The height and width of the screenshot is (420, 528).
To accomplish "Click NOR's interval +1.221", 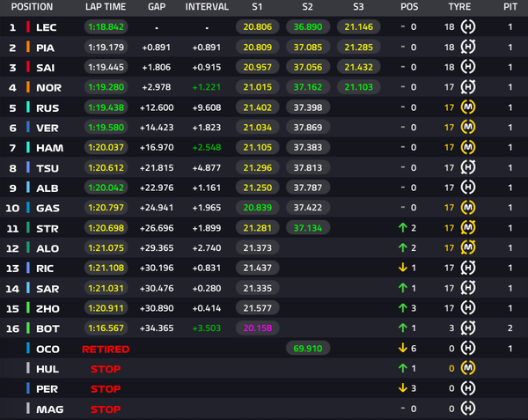I will pyautogui.click(x=207, y=87).
